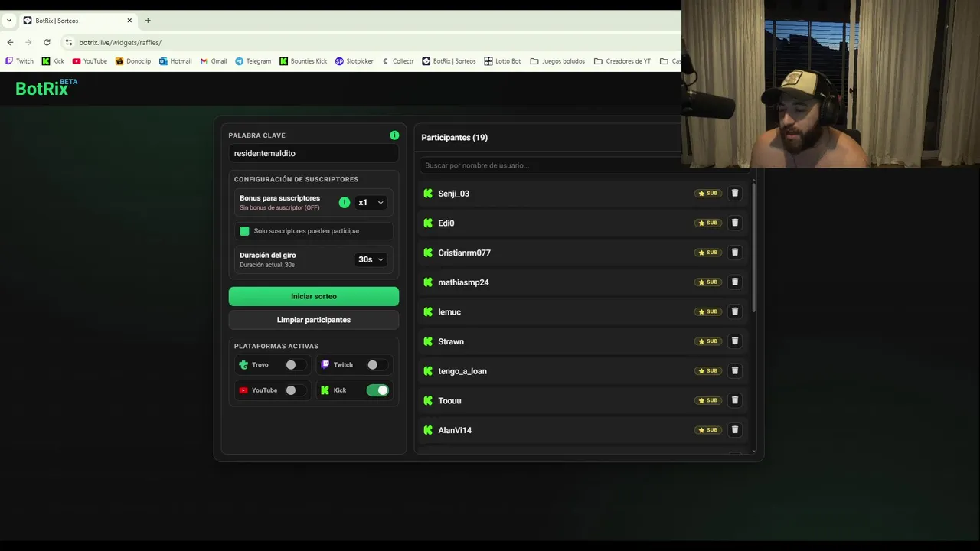Image resolution: width=980 pixels, height=551 pixels.
Task: Toggle Trovo platform switch
Action: (294, 365)
